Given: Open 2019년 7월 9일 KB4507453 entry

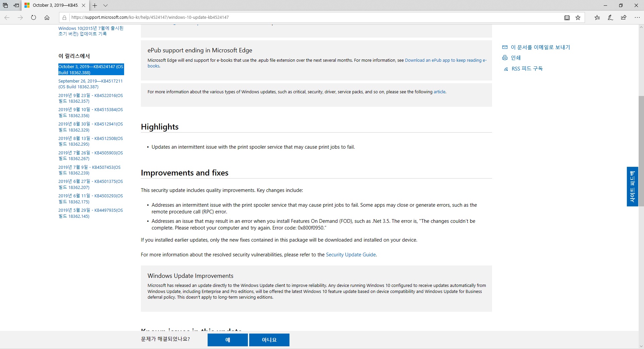Looking at the screenshot, I should coord(89,170).
